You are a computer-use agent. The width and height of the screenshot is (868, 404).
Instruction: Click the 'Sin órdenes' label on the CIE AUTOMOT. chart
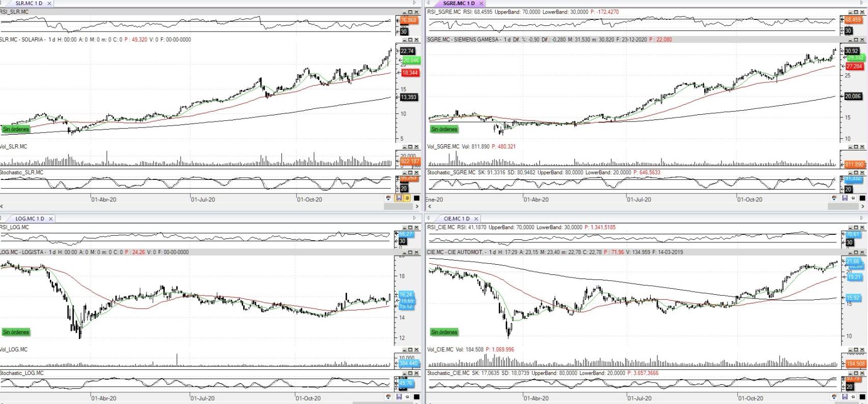pyautogui.click(x=444, y=332)
